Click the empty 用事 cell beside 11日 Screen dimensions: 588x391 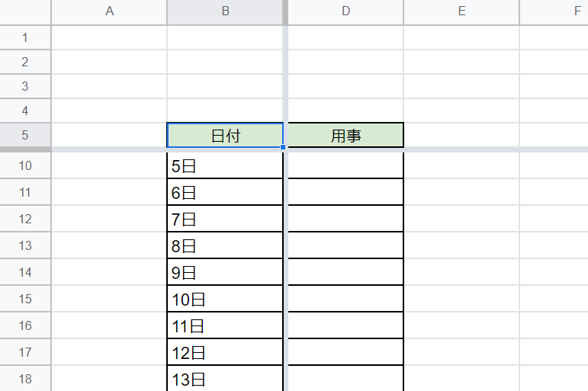[x=345, y=325]
